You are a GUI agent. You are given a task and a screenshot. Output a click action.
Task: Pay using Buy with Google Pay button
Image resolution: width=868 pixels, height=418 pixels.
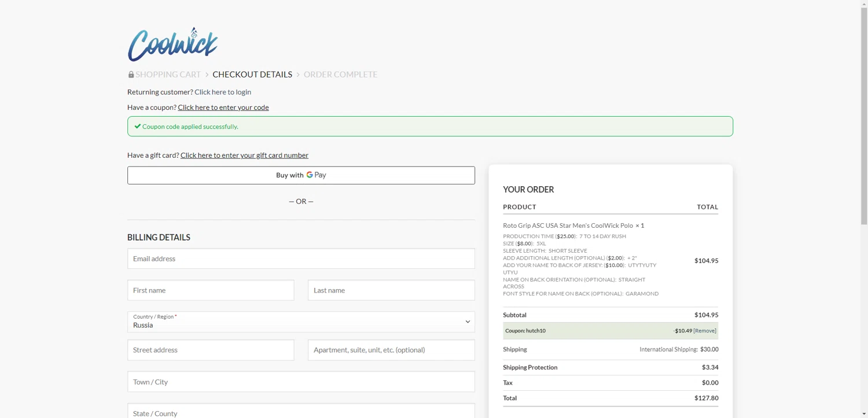click(301, 175)
